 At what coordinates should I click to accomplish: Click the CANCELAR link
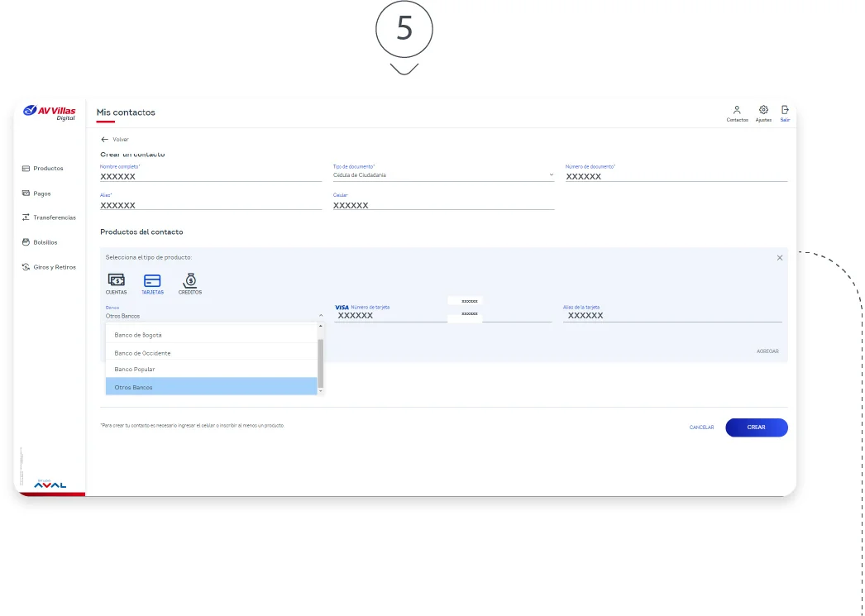coord(701,427)
